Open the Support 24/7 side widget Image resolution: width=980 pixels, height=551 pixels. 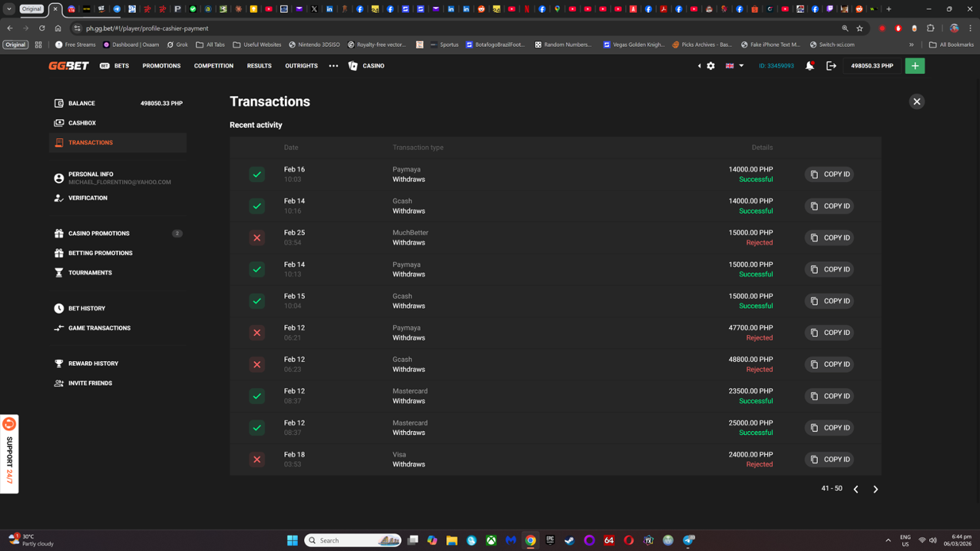(x=9, y=454)
